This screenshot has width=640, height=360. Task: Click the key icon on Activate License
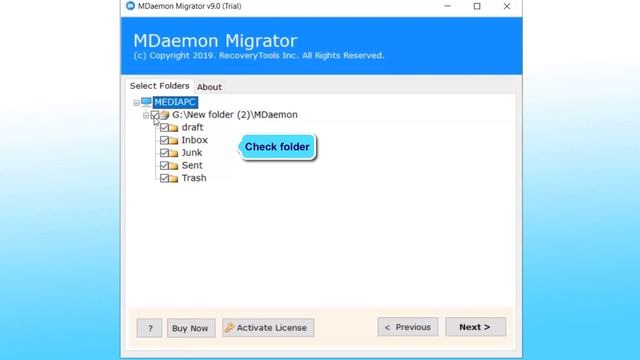(x=229, y=327)
